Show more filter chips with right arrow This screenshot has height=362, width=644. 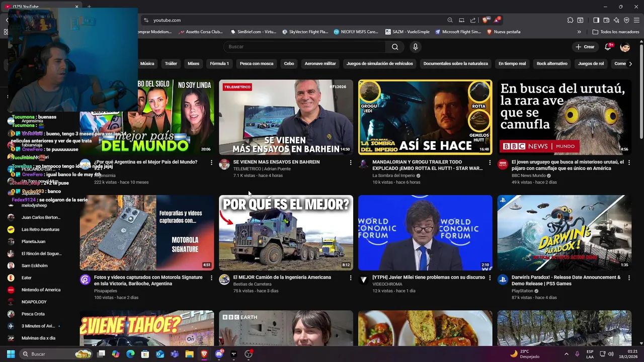click(630, 64)
